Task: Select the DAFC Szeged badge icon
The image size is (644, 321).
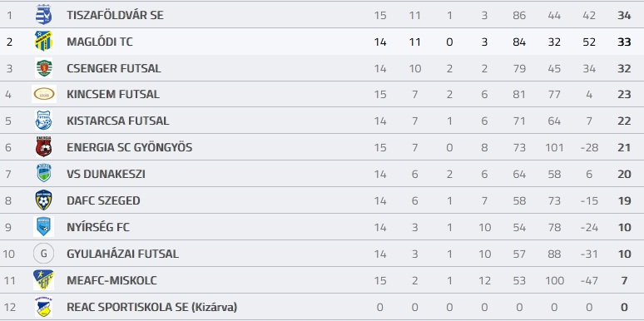Action: coord(43,200)
